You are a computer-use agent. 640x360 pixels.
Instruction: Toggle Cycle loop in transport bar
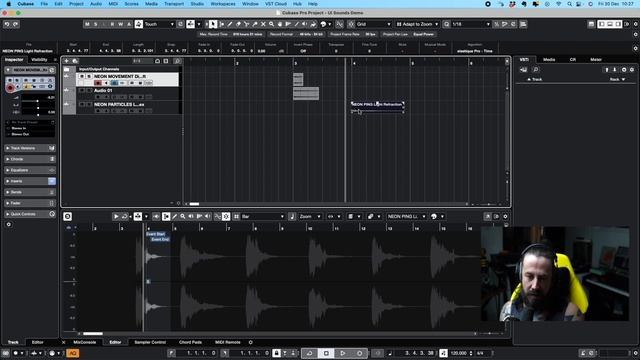coord(309,353)
